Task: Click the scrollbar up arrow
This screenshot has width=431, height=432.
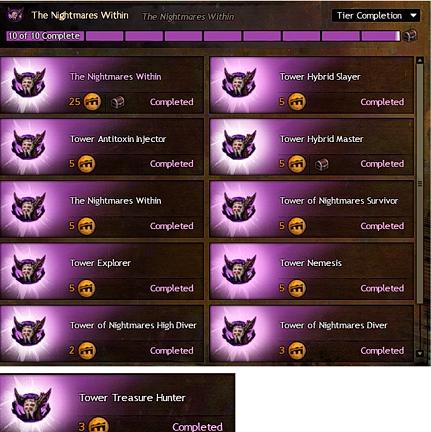Action: tap(420, 60)
